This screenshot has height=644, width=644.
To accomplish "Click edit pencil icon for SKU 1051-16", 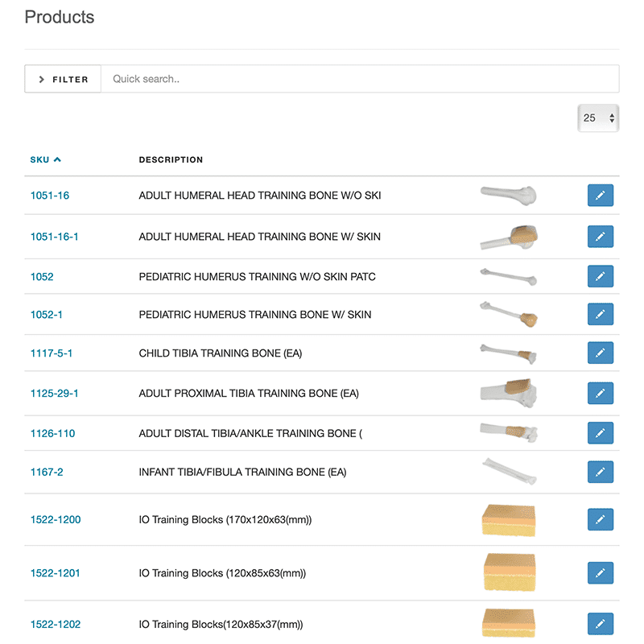I will tap(600, 196).
